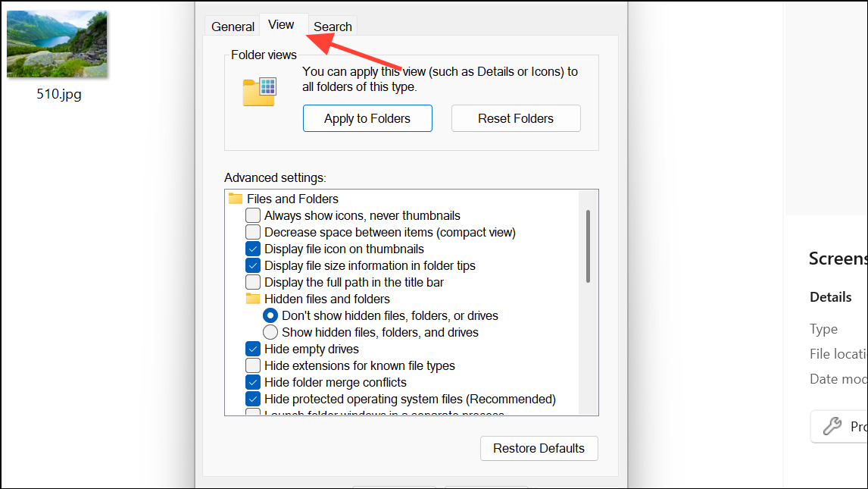Select Don't show hidden files radio button
868x489 pixels.
point(270,315)
